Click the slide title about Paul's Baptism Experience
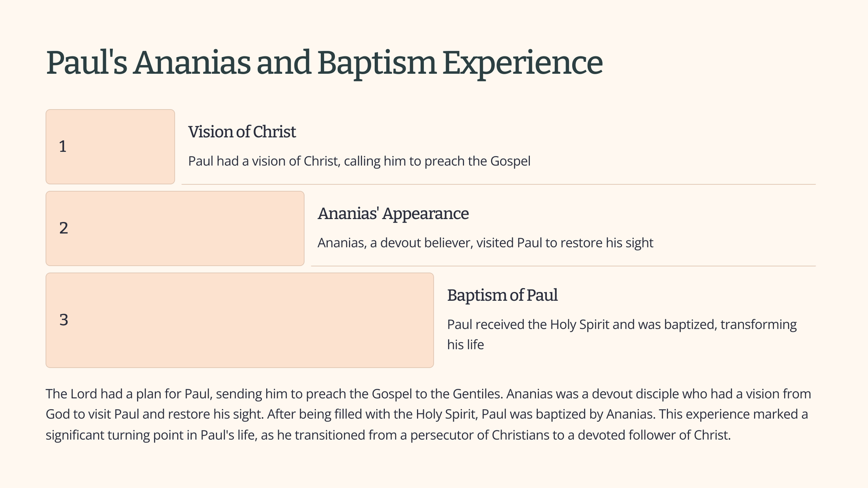This screenshot has width=868, height=488. (x=324, y=63)
